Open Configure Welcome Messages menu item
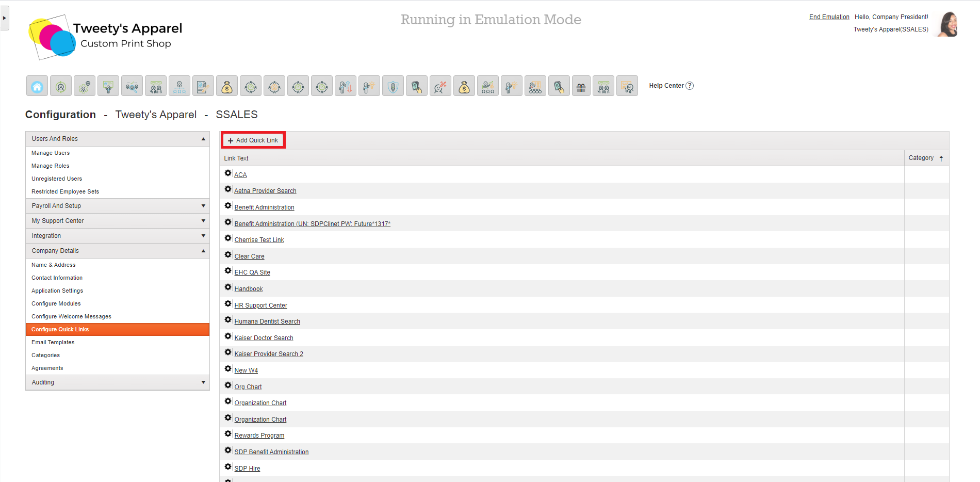The image size is (980, 482). (71, 316)
